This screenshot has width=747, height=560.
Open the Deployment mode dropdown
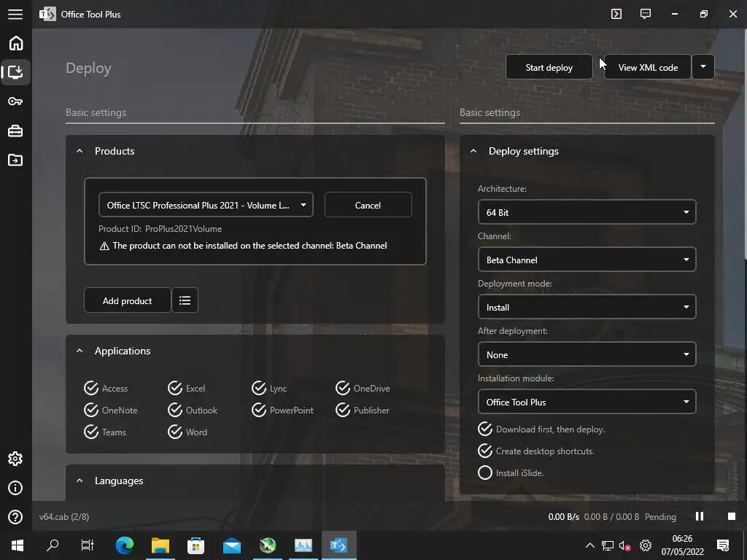coord(587,308)
